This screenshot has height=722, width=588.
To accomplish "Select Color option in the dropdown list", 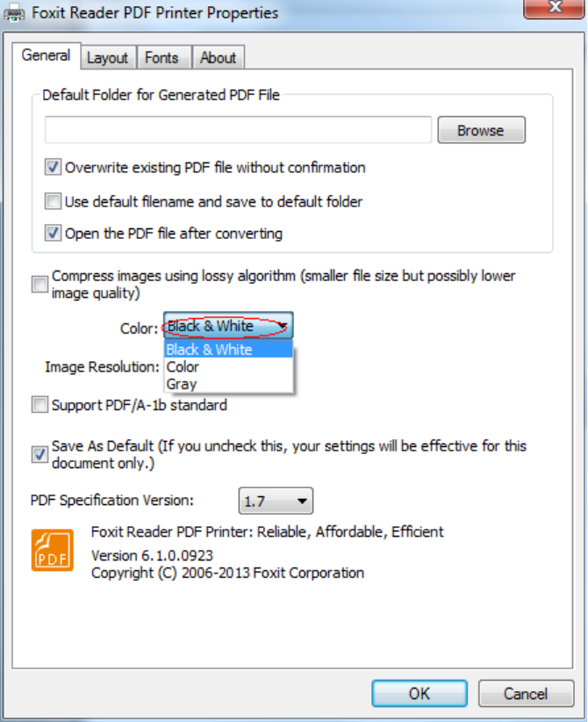I will [x=183, y=366].
